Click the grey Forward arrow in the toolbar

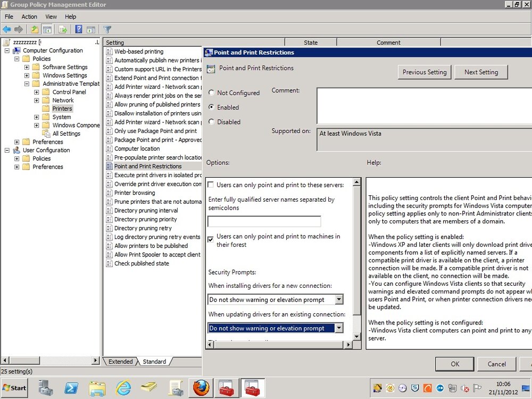point(18,29)
